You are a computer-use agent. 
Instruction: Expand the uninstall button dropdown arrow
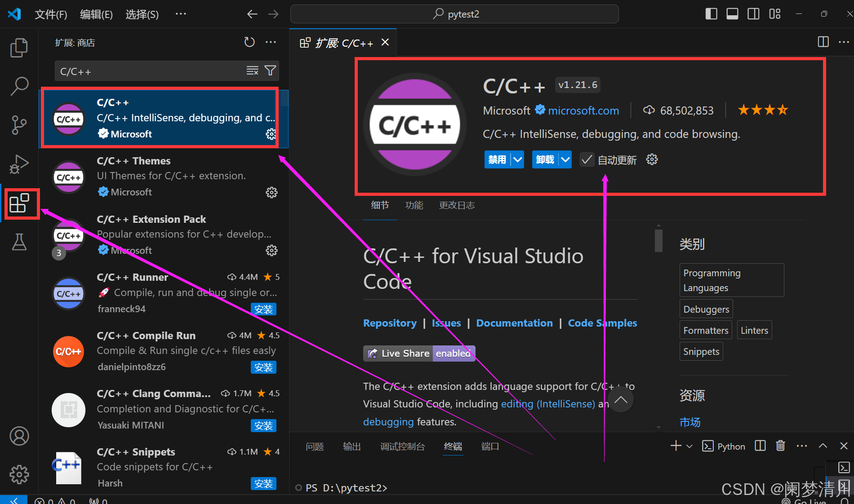565,159
